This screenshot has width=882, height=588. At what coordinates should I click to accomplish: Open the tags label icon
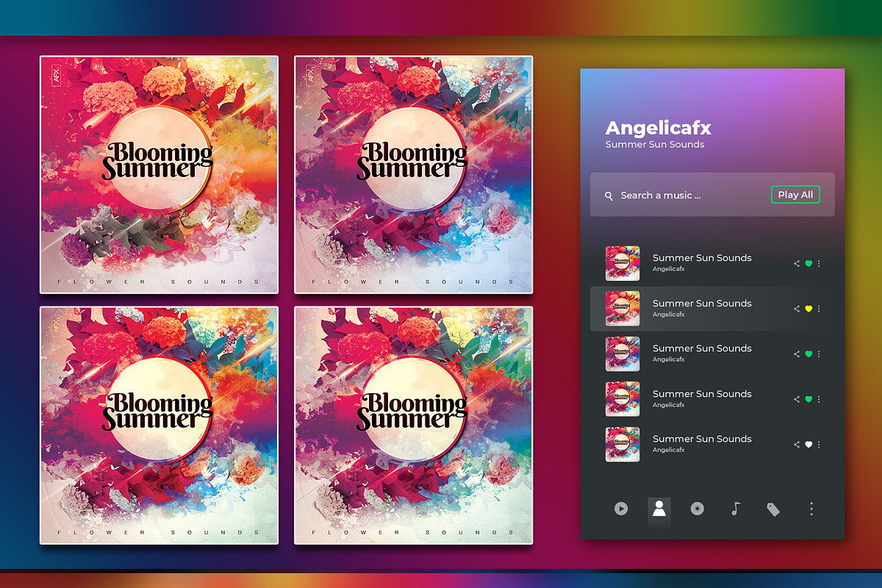click(x=773, y=509)
